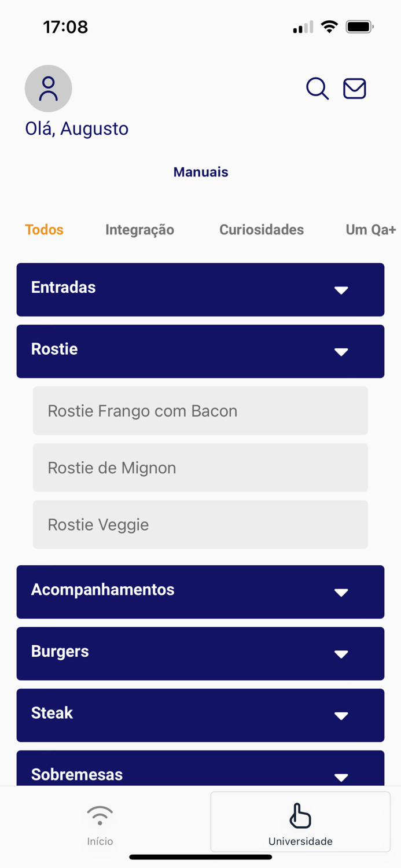Viewport: 401px width, 868px height.
Task: Switch to the Integração tab
Action: click(139, 230)
